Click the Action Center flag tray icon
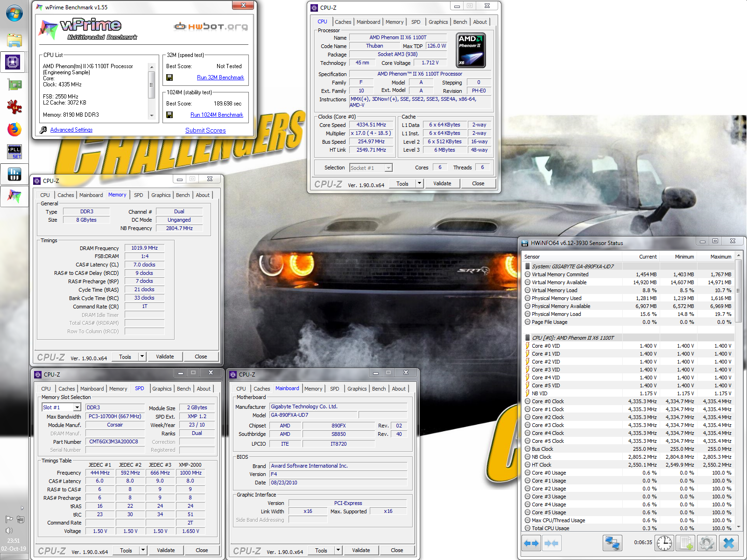The width and height of the screenshot is (747, 560). (9, 519)
